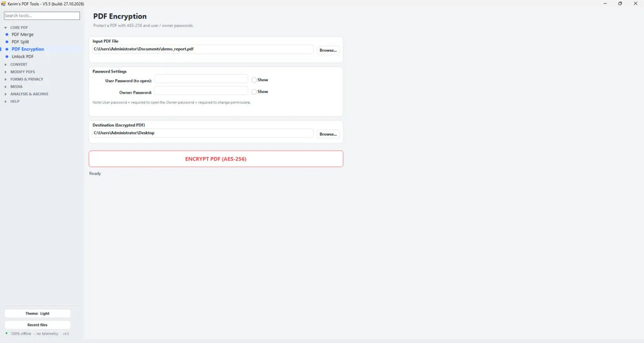The width and height of the screenshot is (644, 343).
Task: Click the ENCRYPT PDF (AES-256) button
Action: pyautogui.click(x=216, y=159)
